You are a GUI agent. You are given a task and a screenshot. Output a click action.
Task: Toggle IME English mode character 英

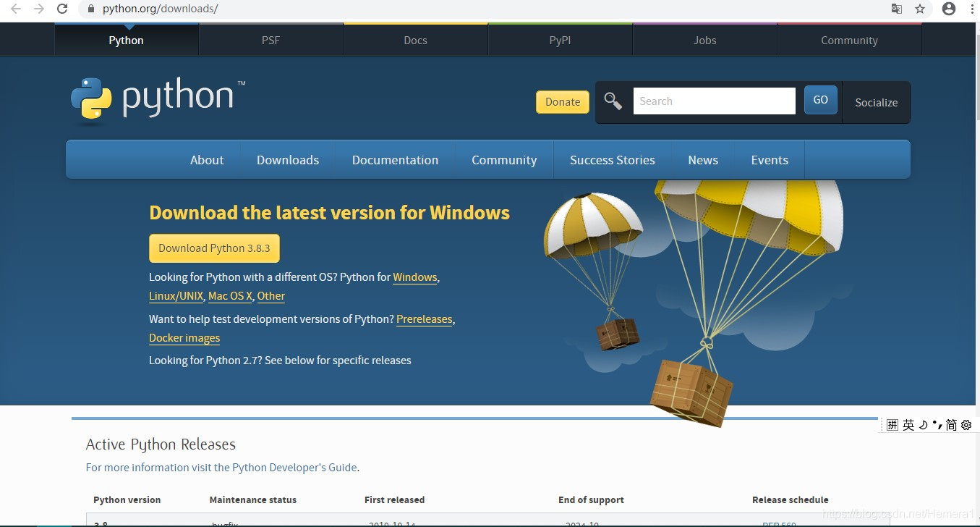click(908, 425)
